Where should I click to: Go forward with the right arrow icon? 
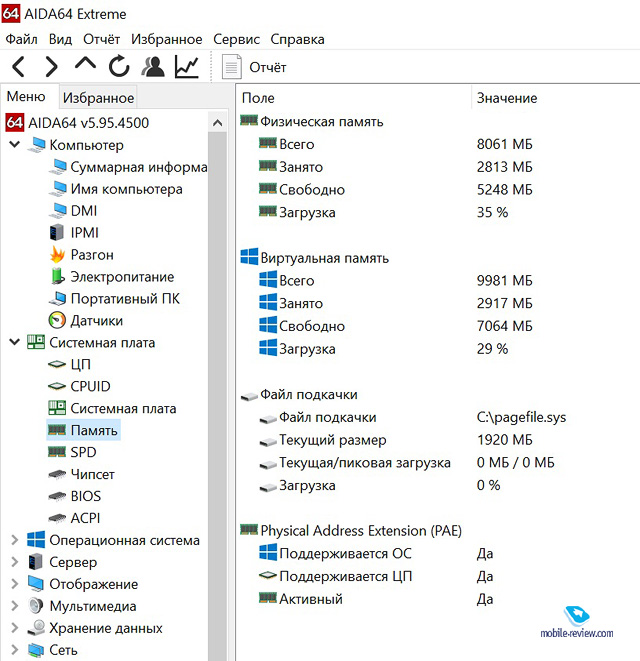[51, 67]
